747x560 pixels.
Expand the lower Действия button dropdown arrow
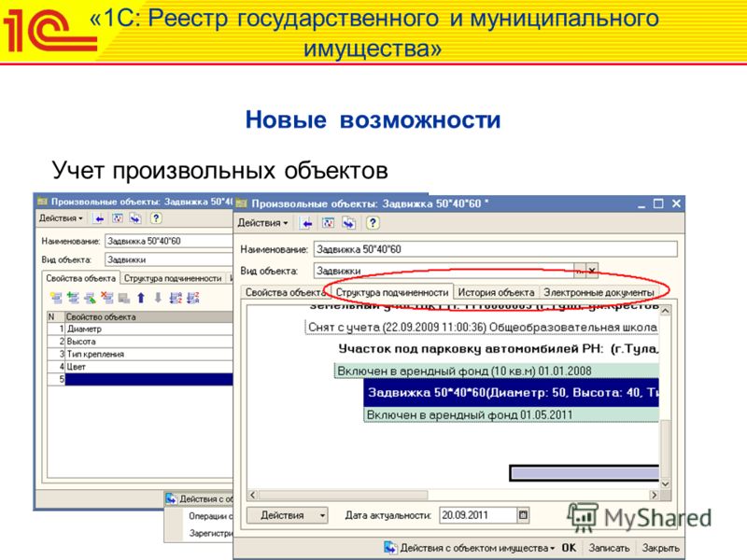point(322,515)
